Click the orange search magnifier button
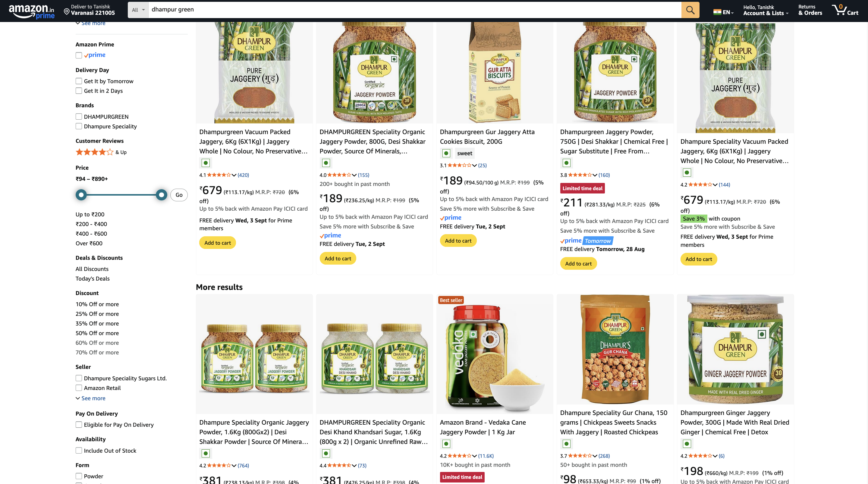Screen dimensions: 868x484 (690, 10)
